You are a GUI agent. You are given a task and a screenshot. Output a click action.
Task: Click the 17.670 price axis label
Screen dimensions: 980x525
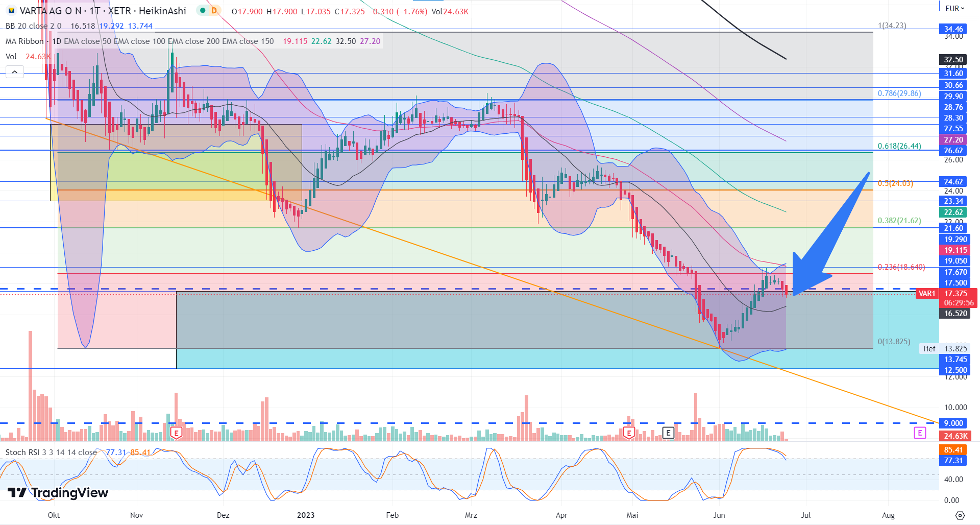click(955, 272)
